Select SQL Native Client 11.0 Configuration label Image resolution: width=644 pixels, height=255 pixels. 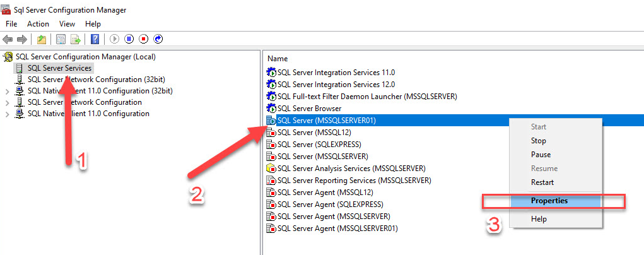(x=88, y=114)
